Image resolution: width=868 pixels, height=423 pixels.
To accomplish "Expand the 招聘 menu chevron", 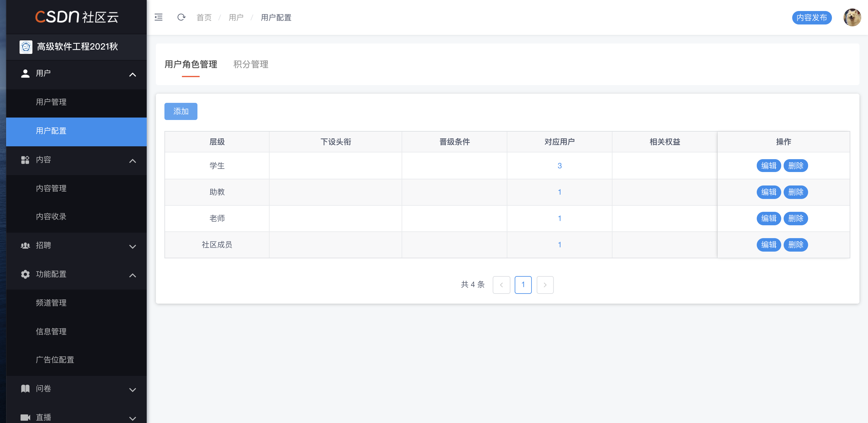I will 133,247.
